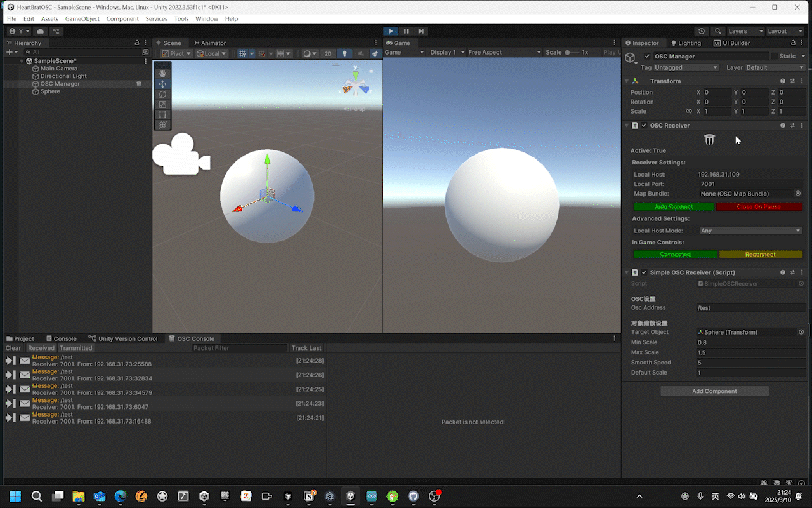Disable the OSC Manager active checkbox
Viewport: 812px width, 508px height.
coord(647,57)
